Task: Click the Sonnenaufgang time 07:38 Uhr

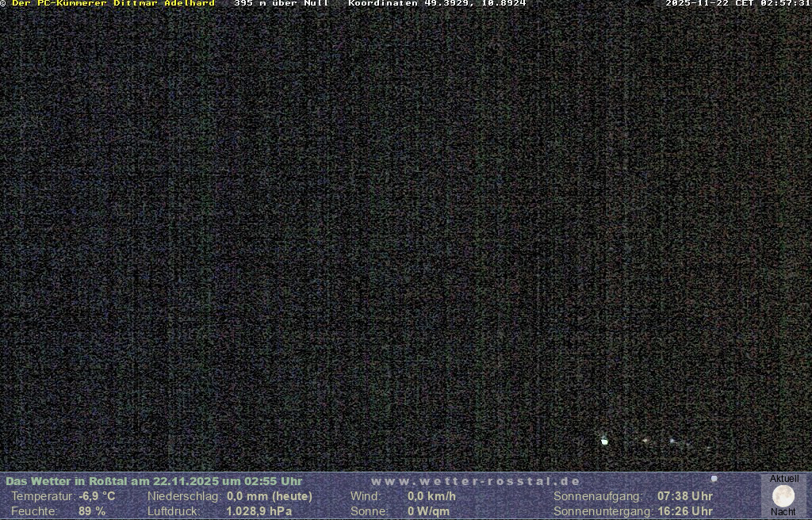Action: 684,496
